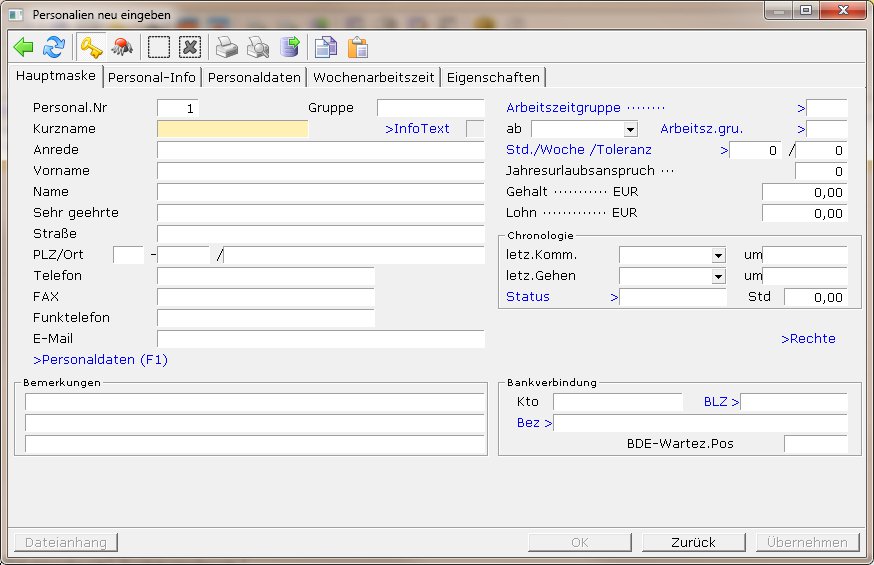The height and width of the screenshot is (565, 874).
Task: Open the >Personaldaten (F1) link
Action: (x=100, y=359)
